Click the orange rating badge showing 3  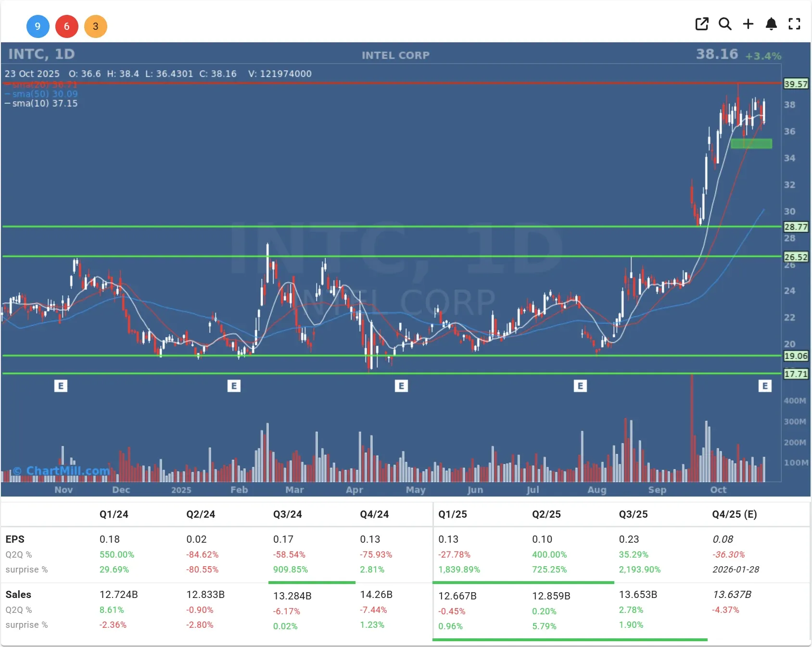(x=96, y=26)
